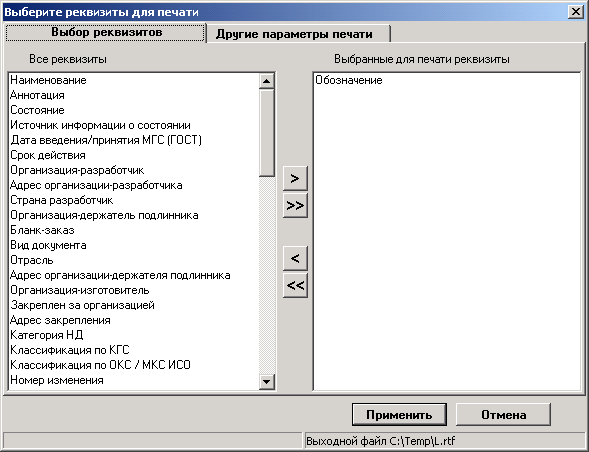Switch to Выбор реквизитов tab
Viewport: 589px width, 452px height.
[106, 33]
